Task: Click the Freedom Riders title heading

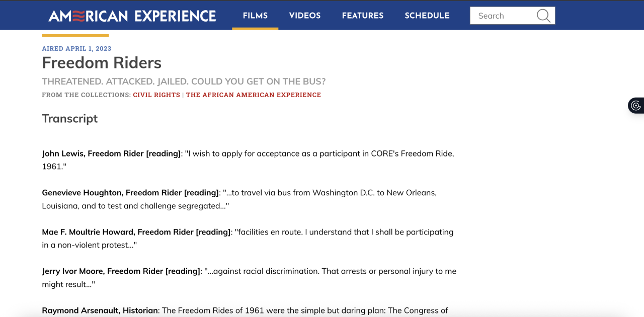Action: [102, 63]
